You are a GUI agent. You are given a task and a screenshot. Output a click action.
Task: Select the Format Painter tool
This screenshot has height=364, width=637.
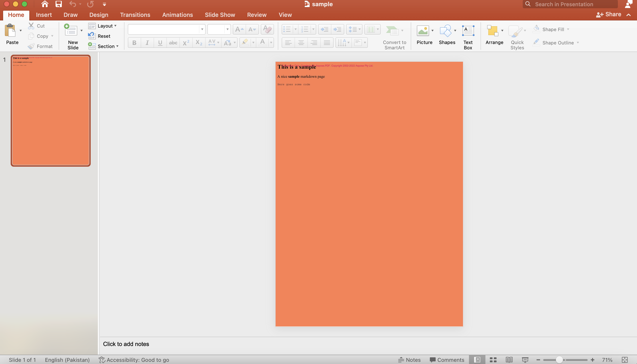[x=40, y=46]
